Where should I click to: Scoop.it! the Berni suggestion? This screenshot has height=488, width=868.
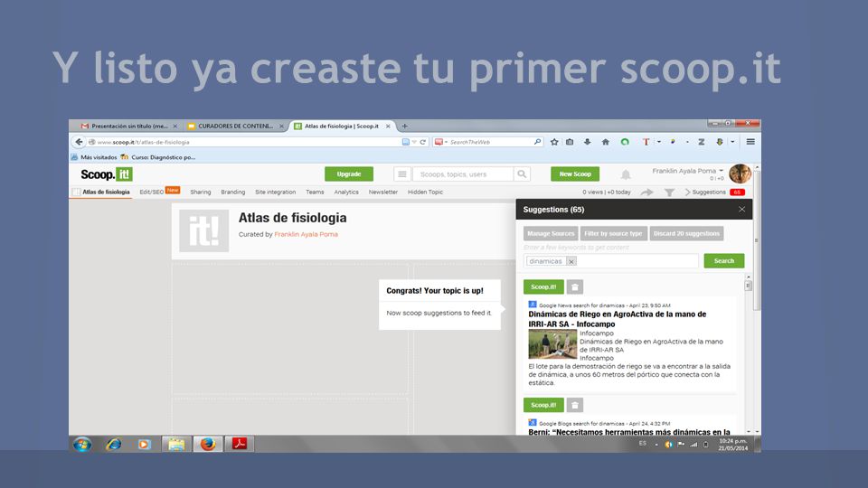(x=543, y=405)
